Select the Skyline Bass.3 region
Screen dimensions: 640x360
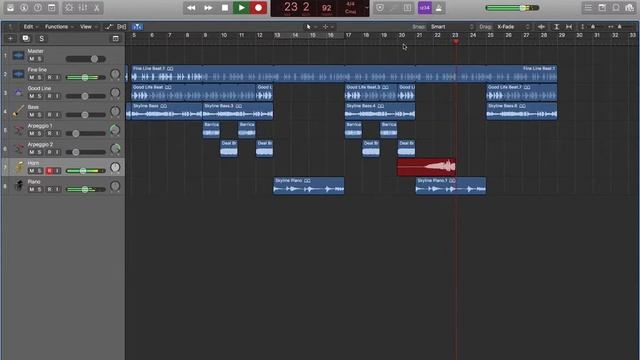238,111
